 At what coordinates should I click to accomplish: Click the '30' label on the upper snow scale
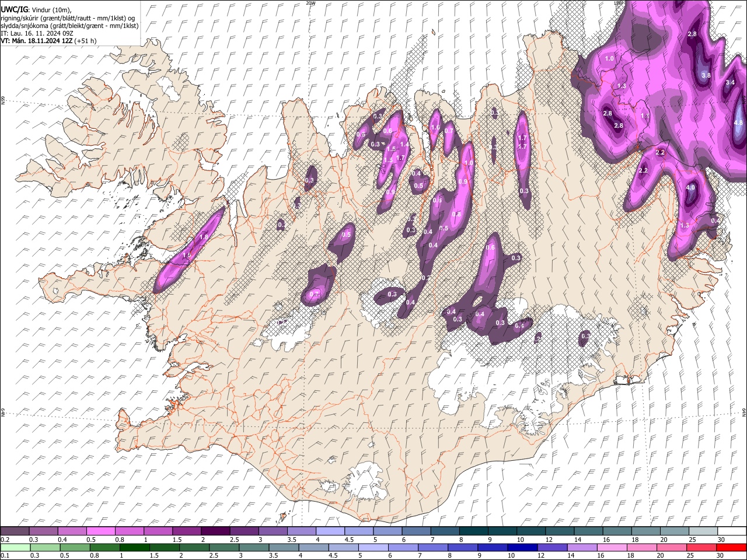[x=721, y=540]
